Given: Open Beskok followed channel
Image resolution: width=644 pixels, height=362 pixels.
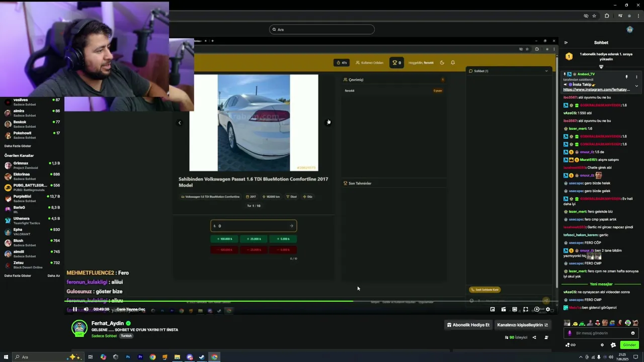Looking at the screenshot, I should click(x=32, y=124).
